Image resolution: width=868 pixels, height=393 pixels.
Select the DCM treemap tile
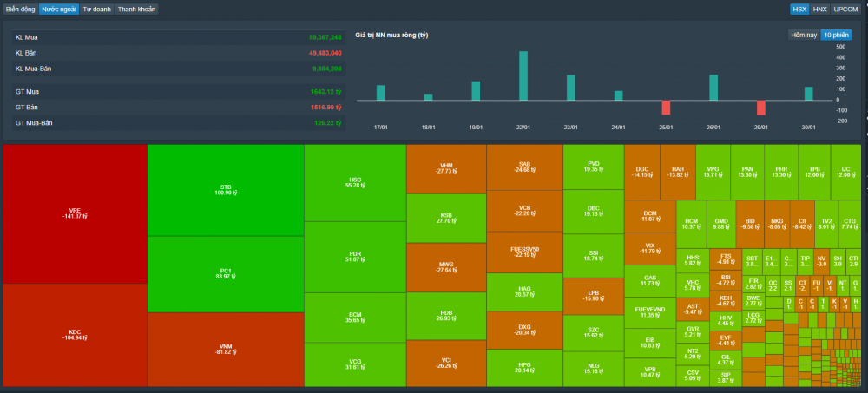(x=650, y=216)
